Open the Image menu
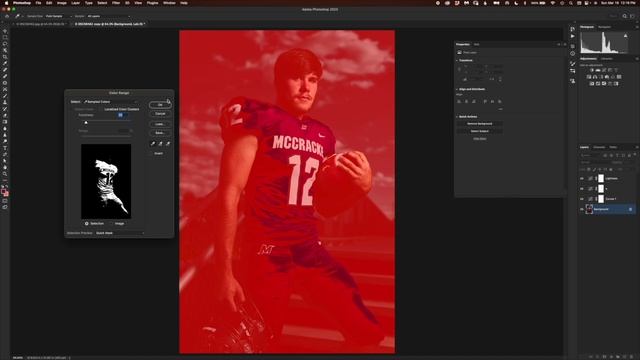 [62, 3]
